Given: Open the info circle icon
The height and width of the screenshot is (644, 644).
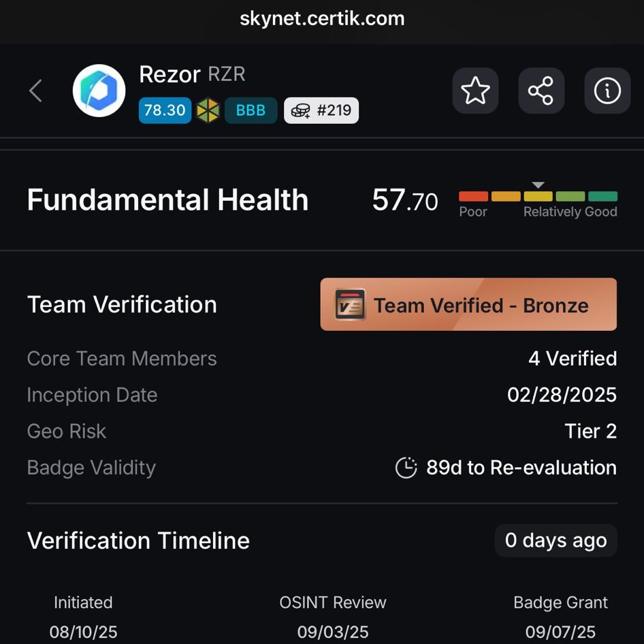Looking at the screenshot, I should coord(607,91).
